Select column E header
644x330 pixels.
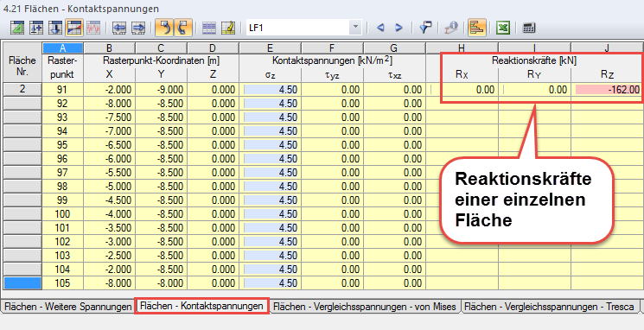[270, 48]
